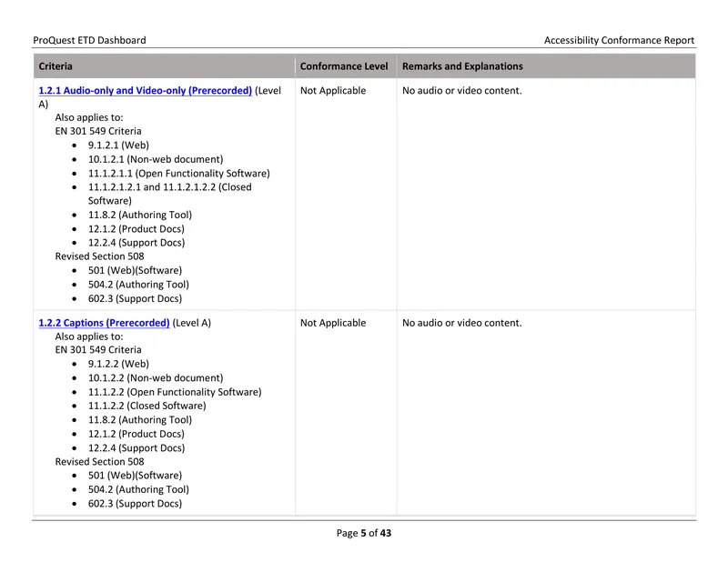Click the remarks text for criterion 1.2.1
Screen dimensions: 728x562
pos(462,91)
